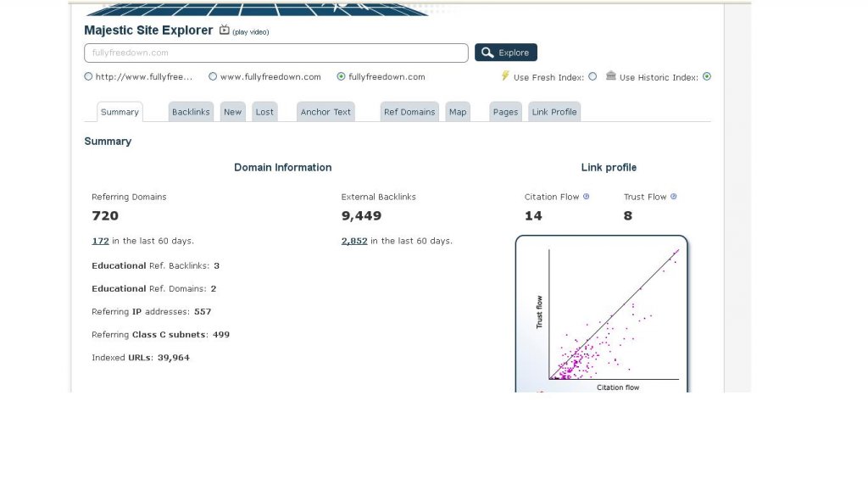Open the Ref Domains tab

pyautogui.click(x=409, y=112)
